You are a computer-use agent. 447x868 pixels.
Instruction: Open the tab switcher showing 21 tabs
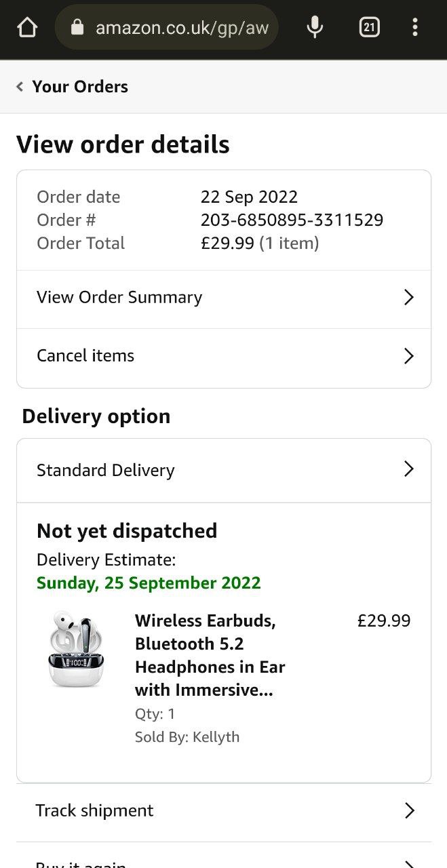pyautogui.click(x=369, y=28)
